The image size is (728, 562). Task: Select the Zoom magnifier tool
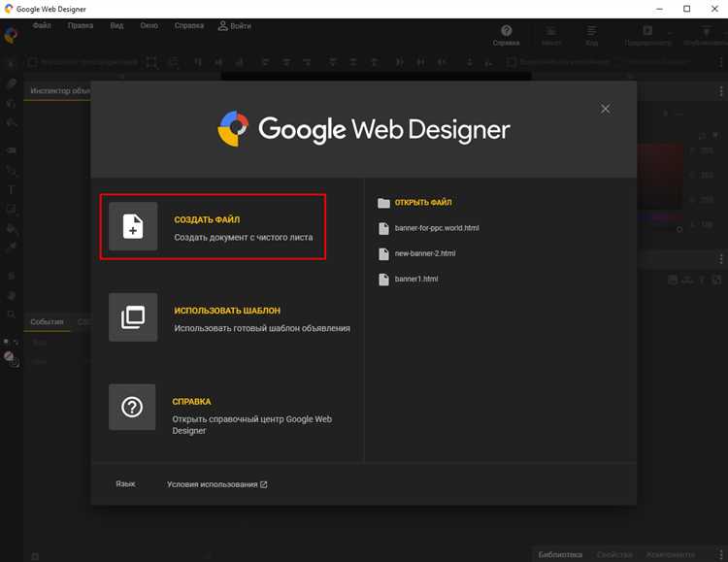pos(11,314)
